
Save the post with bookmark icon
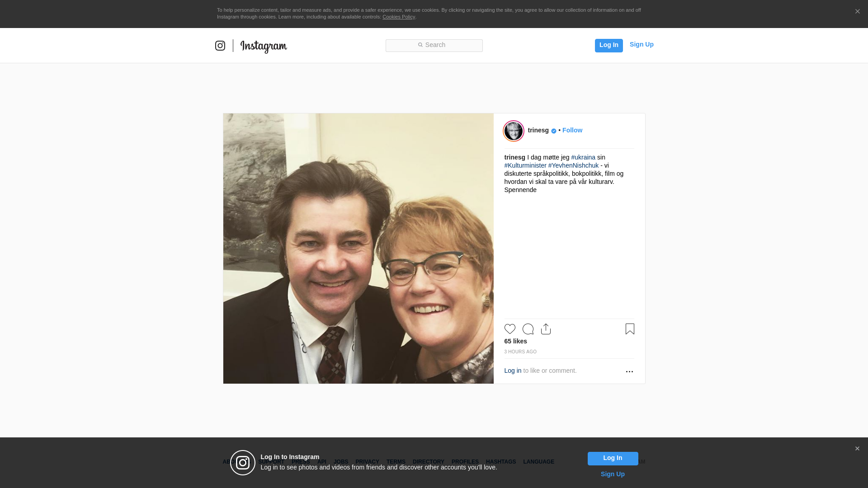[630, 329]
